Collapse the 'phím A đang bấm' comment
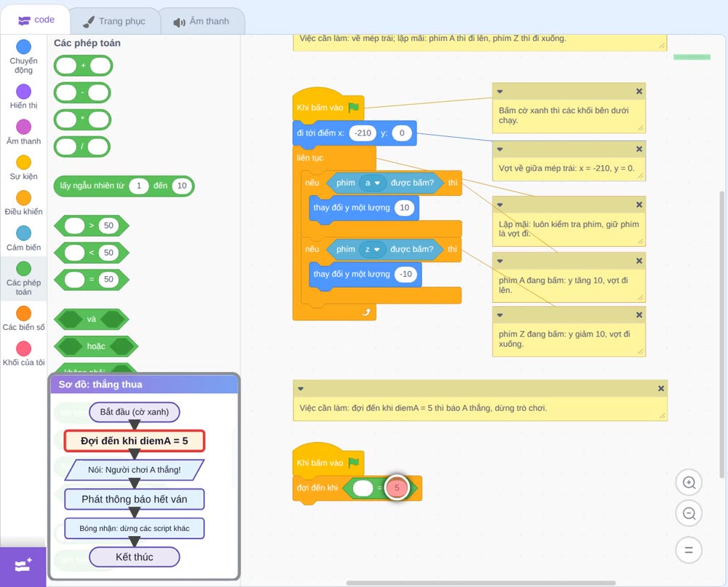The width and height of the screenshot is (728, 587). click(499, 261)
